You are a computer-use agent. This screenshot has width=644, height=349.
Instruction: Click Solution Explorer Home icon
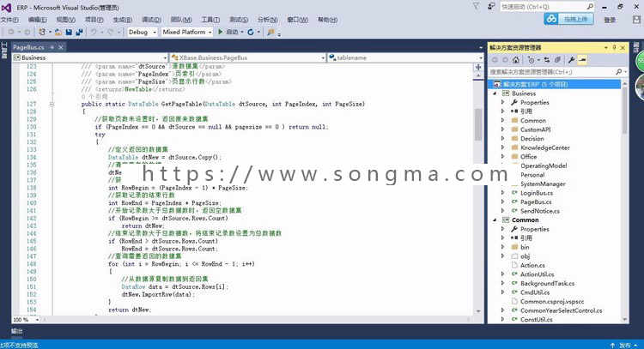point(516,60)
